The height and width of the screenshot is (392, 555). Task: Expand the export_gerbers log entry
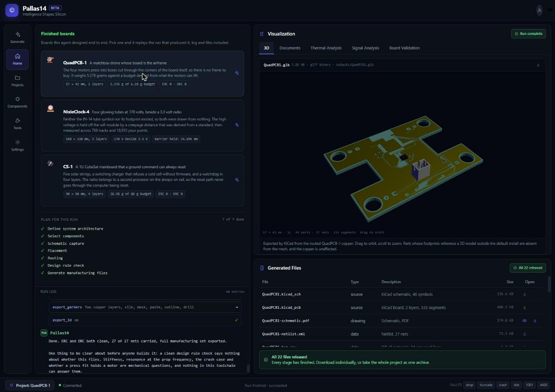click(x=145, y=307)
